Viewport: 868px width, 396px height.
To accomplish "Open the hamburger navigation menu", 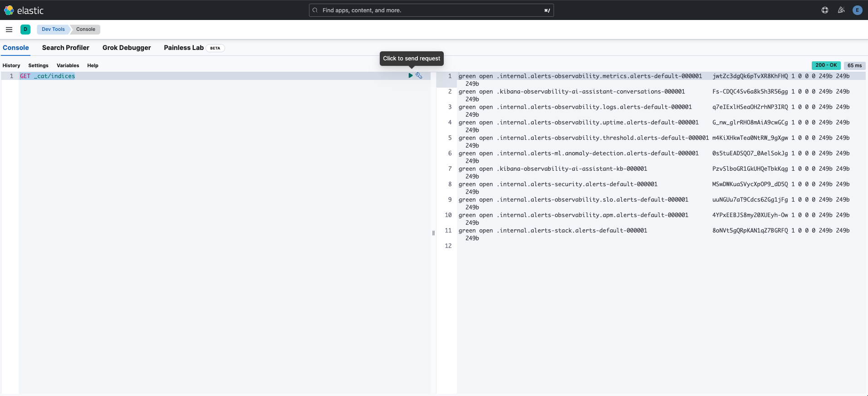I will click(9, 30).
